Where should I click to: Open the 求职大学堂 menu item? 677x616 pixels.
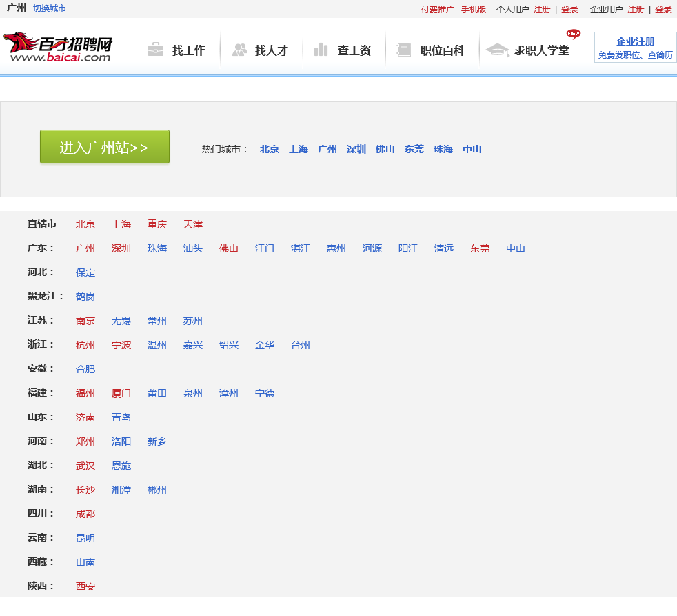tap(541, 50)
